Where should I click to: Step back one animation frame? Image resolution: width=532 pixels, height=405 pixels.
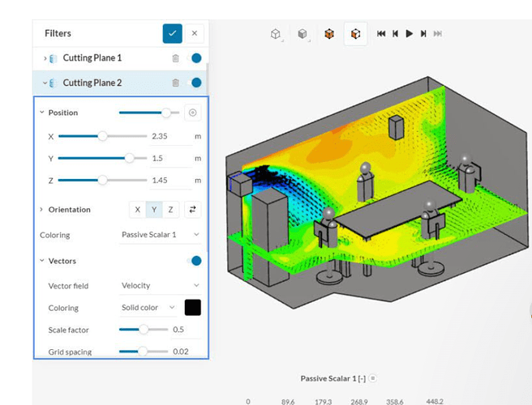tap(395, 33)
